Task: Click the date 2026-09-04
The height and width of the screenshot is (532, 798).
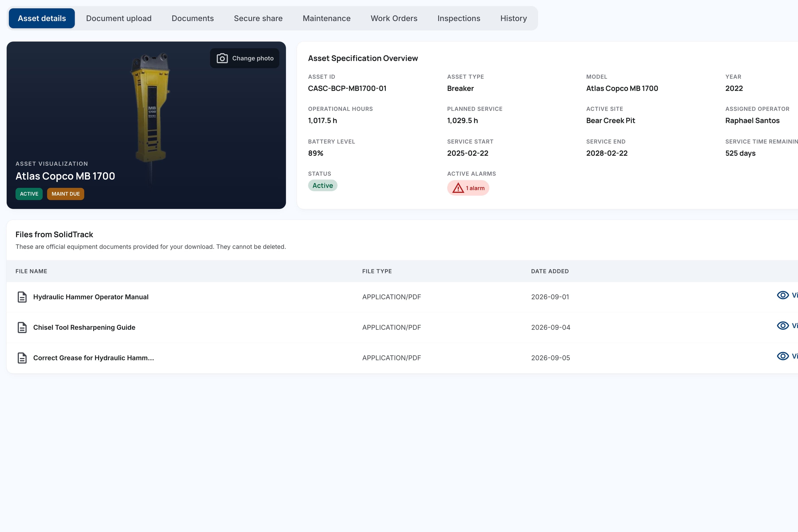Action: point(551,327)
